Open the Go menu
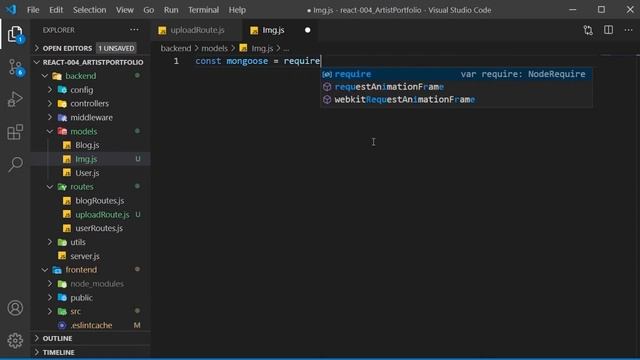 point(149,10)
